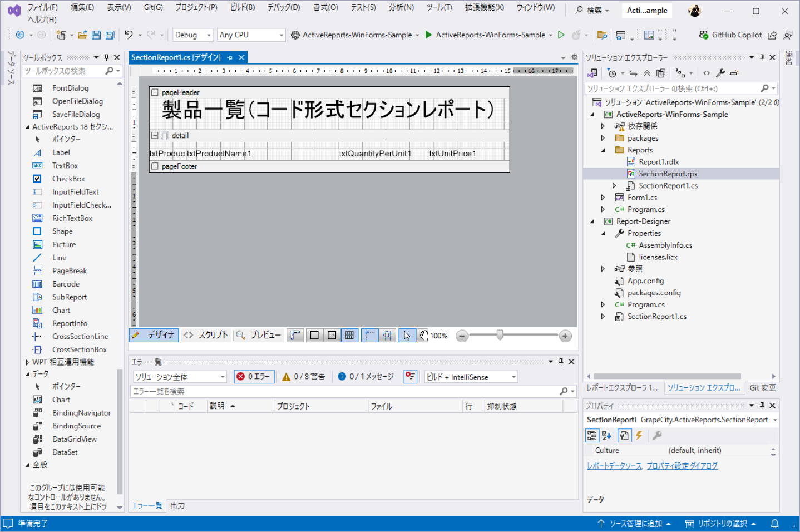Click リポジトリの選択 in status bar
The image size is (800, 532).
click(720, 524)
